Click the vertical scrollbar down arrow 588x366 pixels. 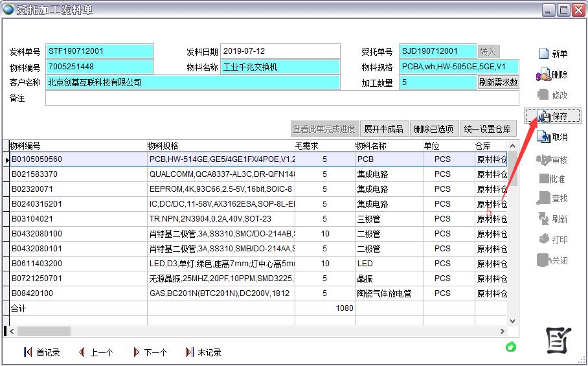coord(512,321)
